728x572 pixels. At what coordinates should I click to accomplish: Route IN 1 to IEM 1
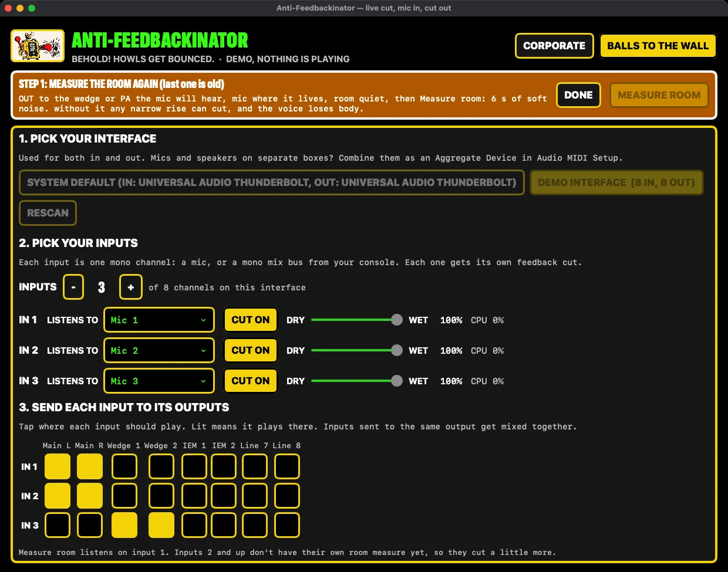(194, 466)
